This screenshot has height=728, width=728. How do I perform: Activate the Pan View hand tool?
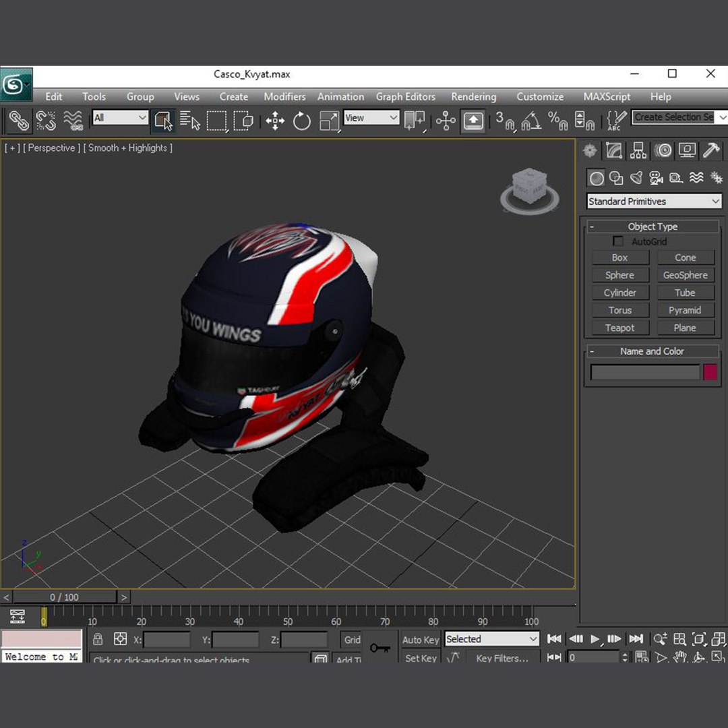680,657
